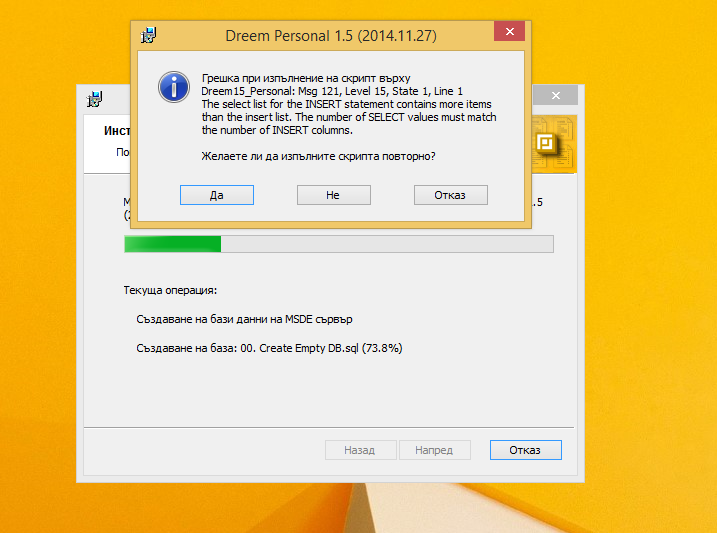Confirm retry with the Да button
The image size is (717, 533).
point(217,195)
